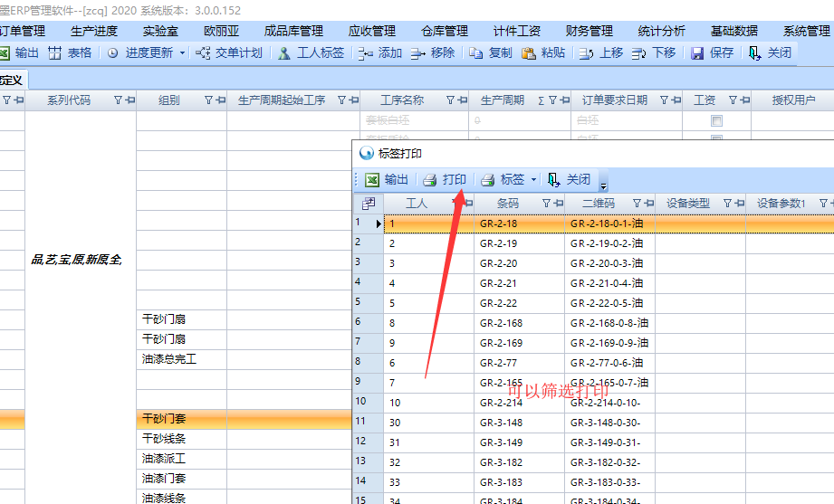Screen dimensions: 834x504
Task: Tick the first checkbox in the 工资 column
Action: point(716,120)
